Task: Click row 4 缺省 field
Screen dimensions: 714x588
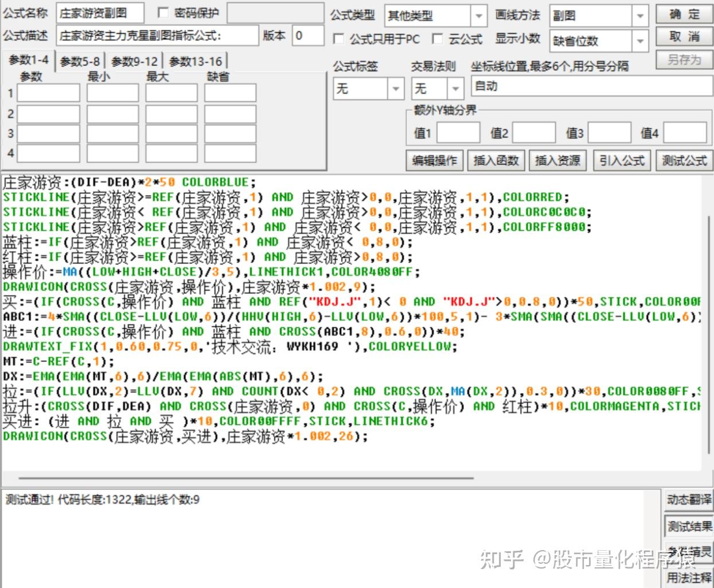Action: (x=230, y=153)
